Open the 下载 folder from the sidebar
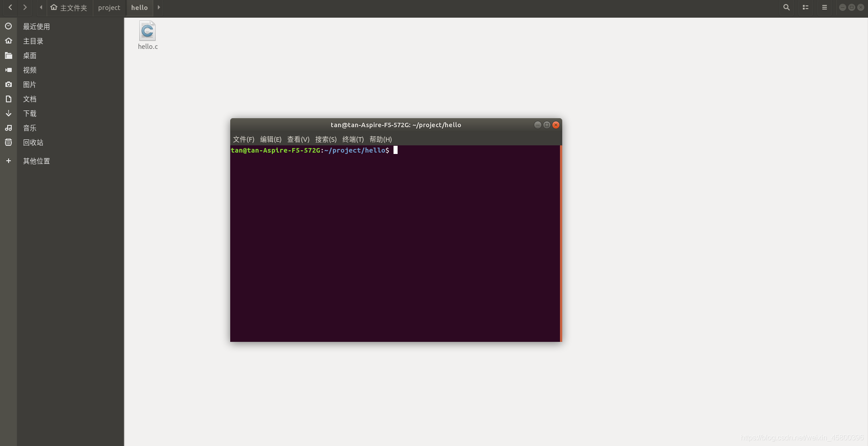868x446 pixels. point(29,113)
